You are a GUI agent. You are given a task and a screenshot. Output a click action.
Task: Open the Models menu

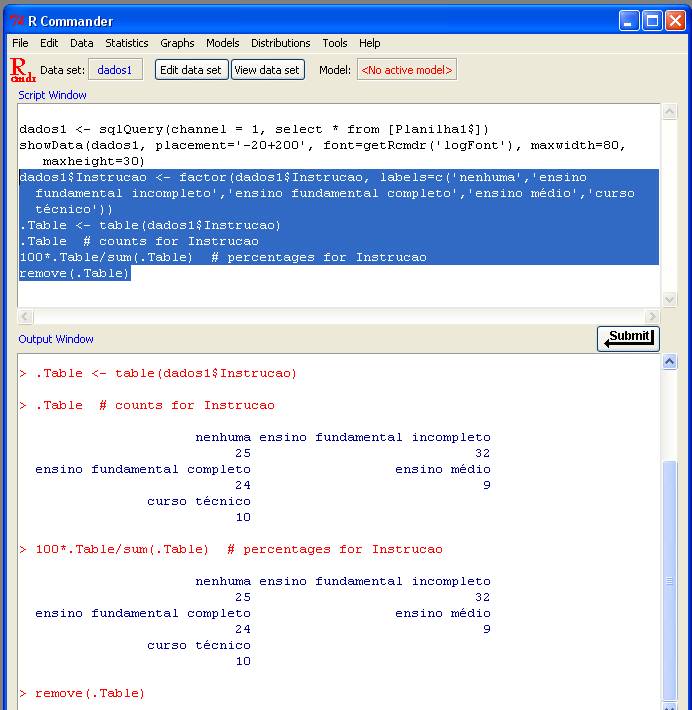pyautogui.click(x=222, y=43)
